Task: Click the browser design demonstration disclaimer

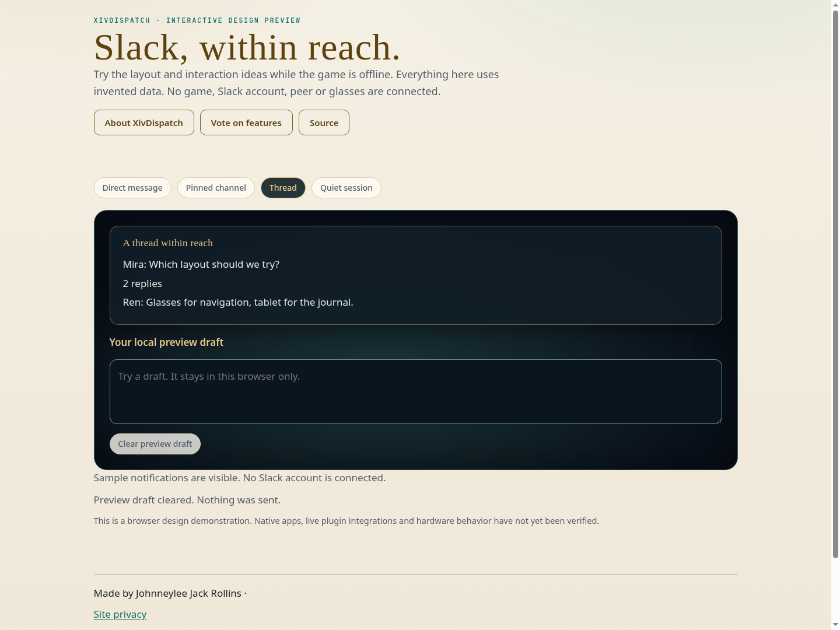Action: tap(346, 521)
